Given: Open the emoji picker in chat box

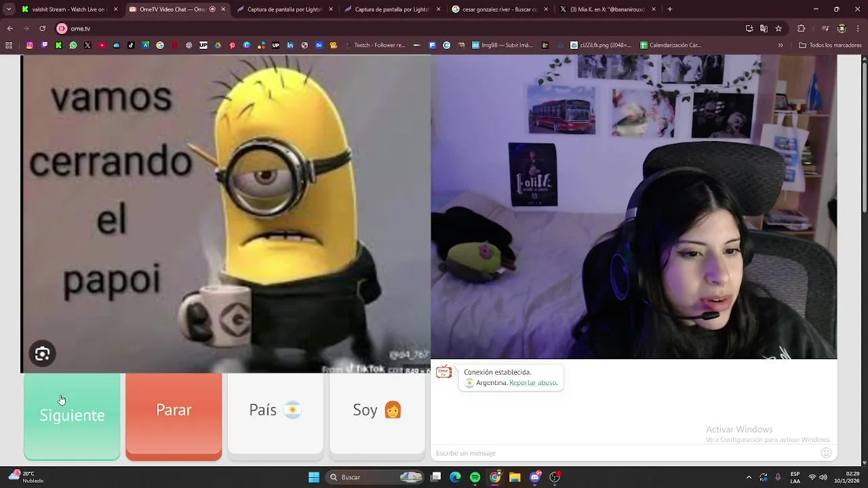Looking at the screenshot, I should pos(826,453).
